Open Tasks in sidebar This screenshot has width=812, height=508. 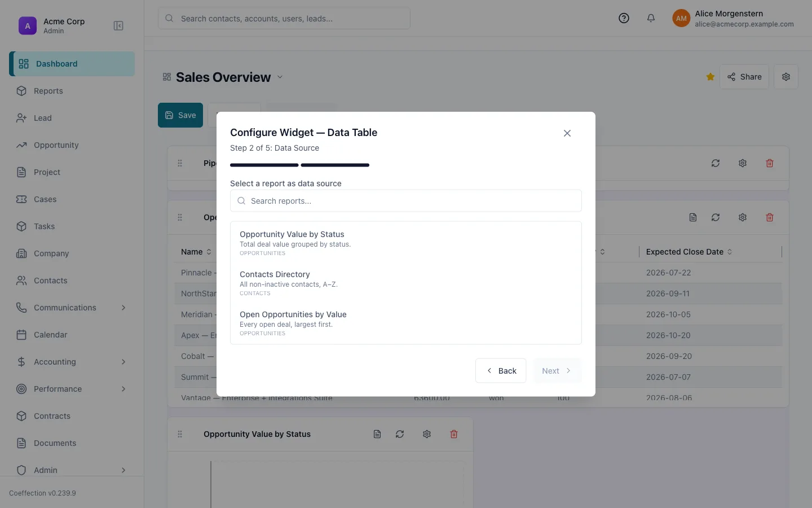click(72, 226)
